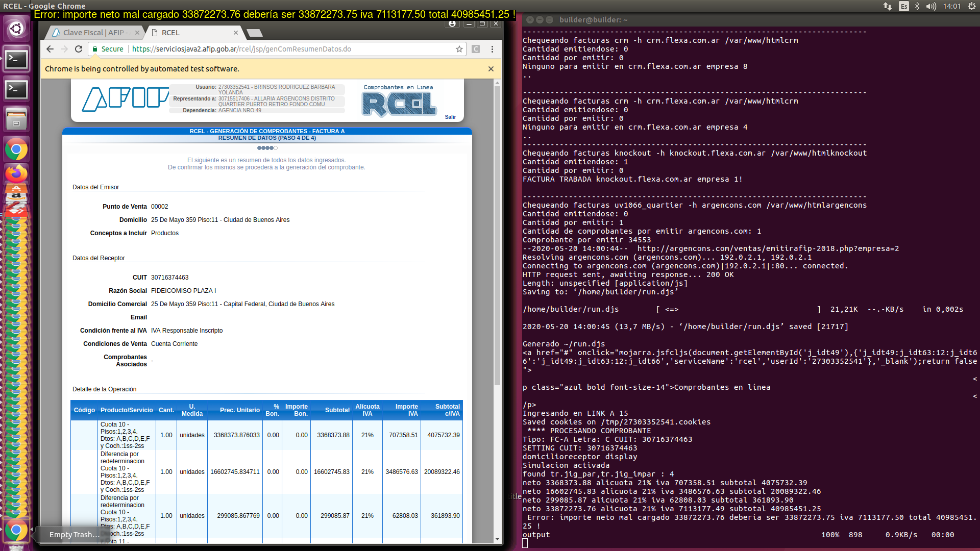Click the terminal line Comprobante por emitir 34553
980x551 pixels.
pyautogui.click(x=586, y=240)
